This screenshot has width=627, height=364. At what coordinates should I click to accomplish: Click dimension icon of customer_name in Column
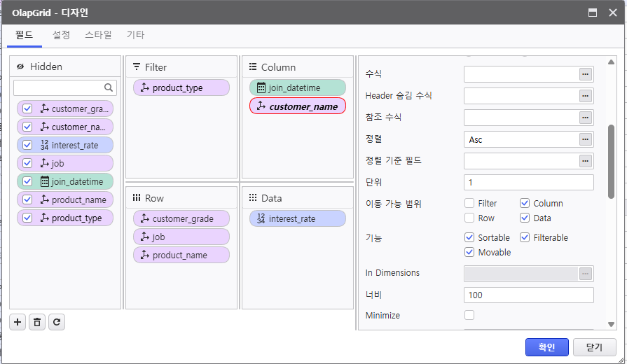pos(261,106)
